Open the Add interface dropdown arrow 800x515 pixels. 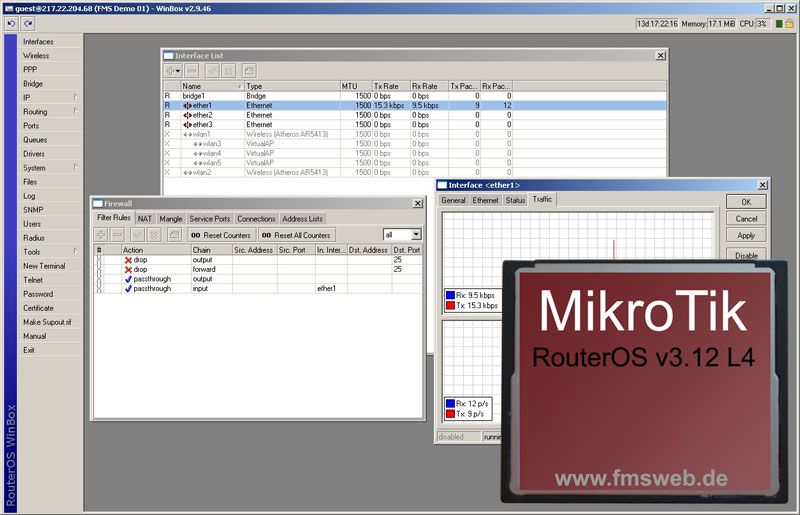(x=178, y=71)
